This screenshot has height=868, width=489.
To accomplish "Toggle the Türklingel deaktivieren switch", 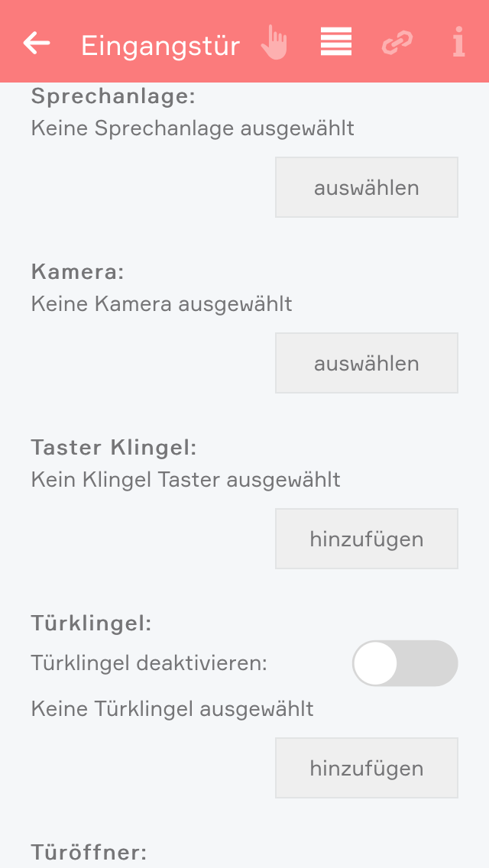I will 405,663.
